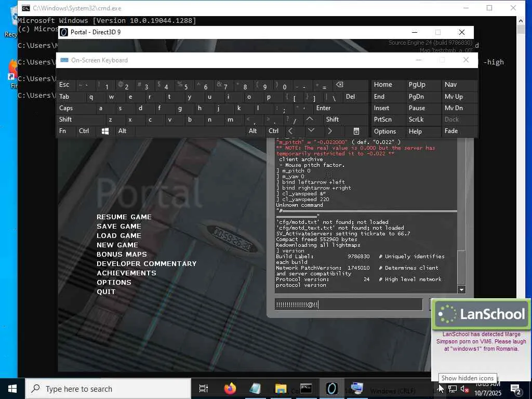The image size is (532, 399).
Task: Select Quit in Portal menu
Action: click(106, 292)
